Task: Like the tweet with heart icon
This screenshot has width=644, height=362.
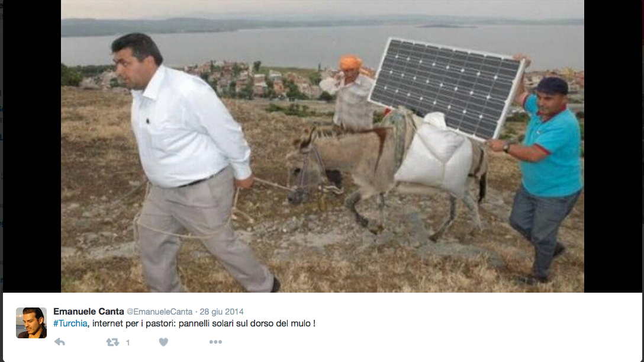Action: click(x=163, y=342)
